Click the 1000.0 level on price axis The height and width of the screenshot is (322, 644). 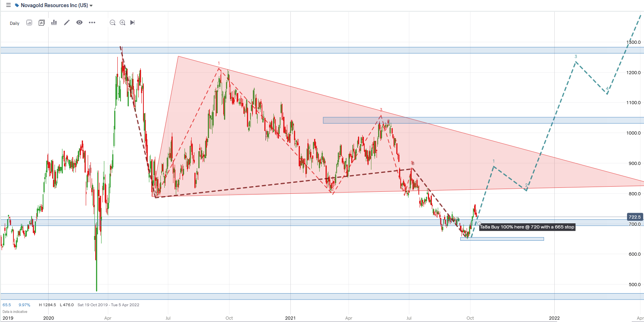(x=633, y=133)
